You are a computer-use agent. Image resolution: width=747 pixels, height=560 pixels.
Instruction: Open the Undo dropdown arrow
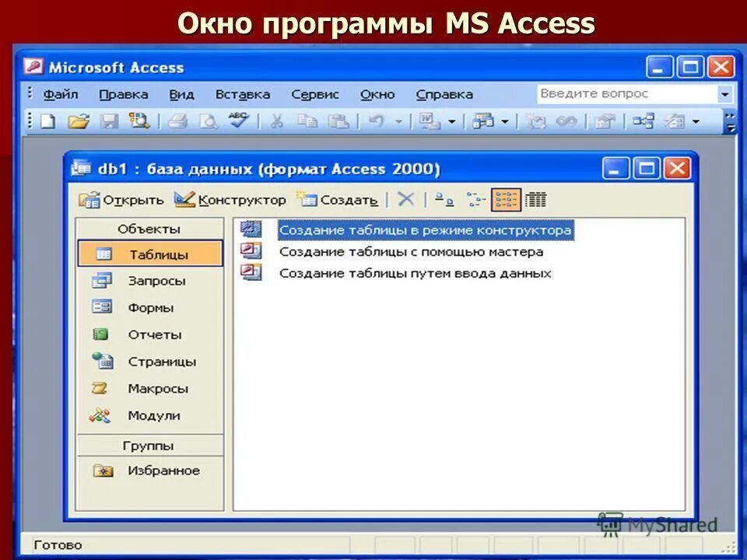tap(398, 122)
